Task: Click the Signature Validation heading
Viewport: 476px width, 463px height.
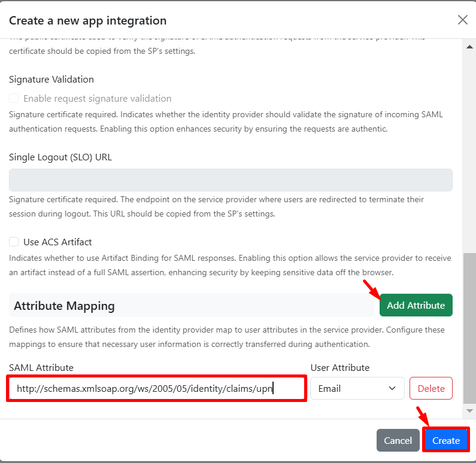Action: 51,79
